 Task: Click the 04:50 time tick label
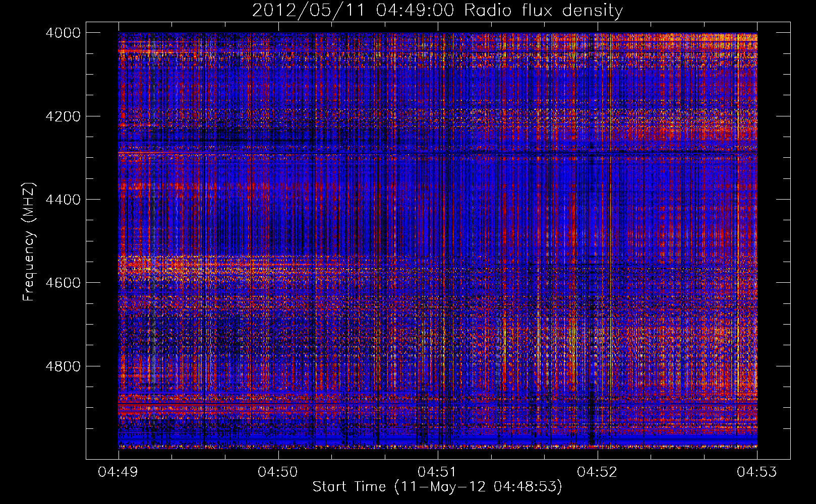tap(278, 472)
